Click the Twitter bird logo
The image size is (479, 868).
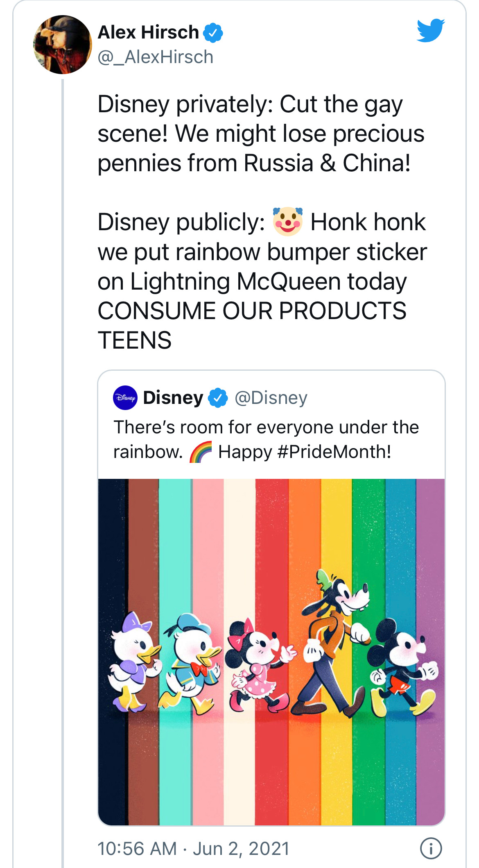point(431,30)
